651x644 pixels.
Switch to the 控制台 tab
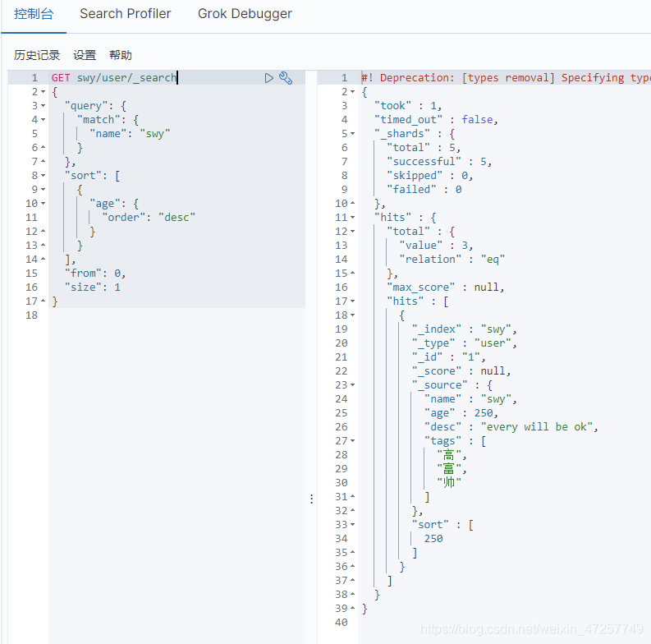point(34,14)
